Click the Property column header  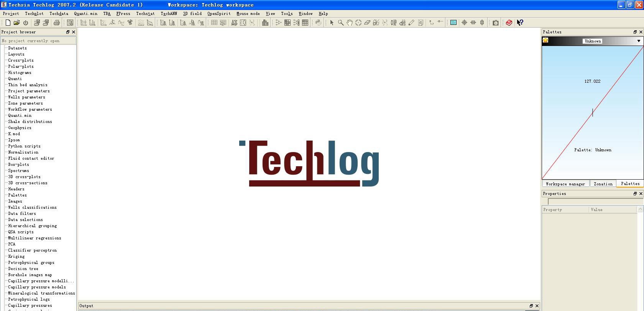[x=565, y=210]
